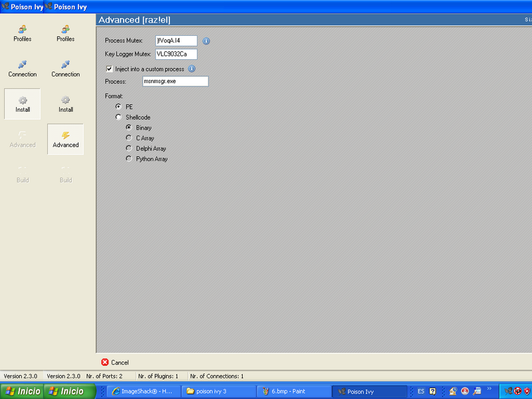The height and width of the screenshot is (399, 532).
Task: Click the leftmost Inicio start button
Action: click(23, 392)
